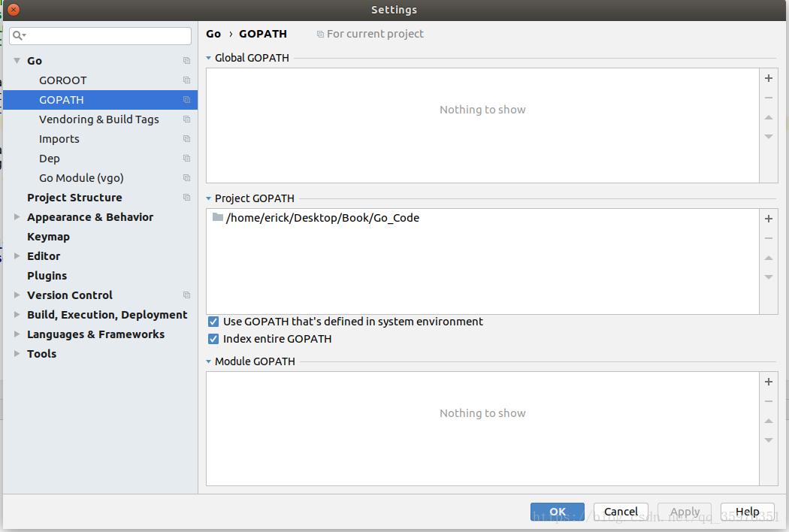The height and width of the screenshot is (532, 789).
Task: Click the search magnifier icon
Action: point(19,35)
